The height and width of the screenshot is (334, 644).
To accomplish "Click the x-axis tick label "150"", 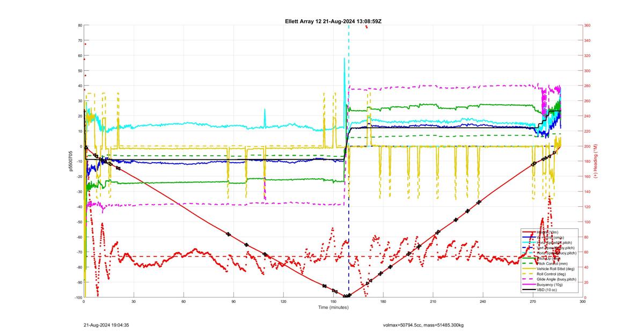I will [333, 302].
